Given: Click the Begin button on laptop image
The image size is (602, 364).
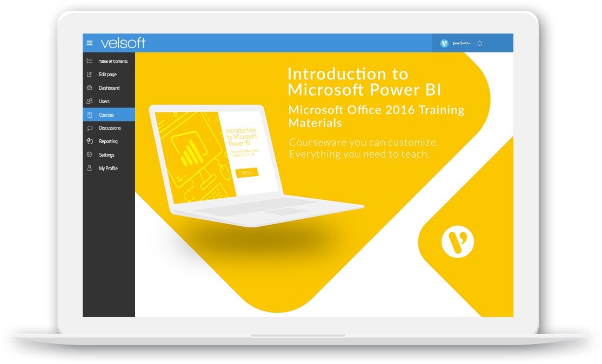Looking at the screenshot, I should coord(247,173).
